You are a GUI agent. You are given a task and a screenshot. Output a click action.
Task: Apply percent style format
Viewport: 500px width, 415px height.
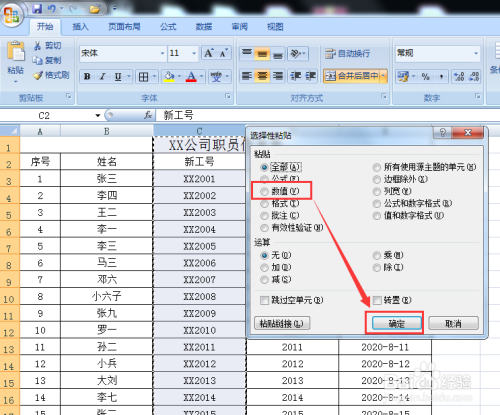coord(426,77)
